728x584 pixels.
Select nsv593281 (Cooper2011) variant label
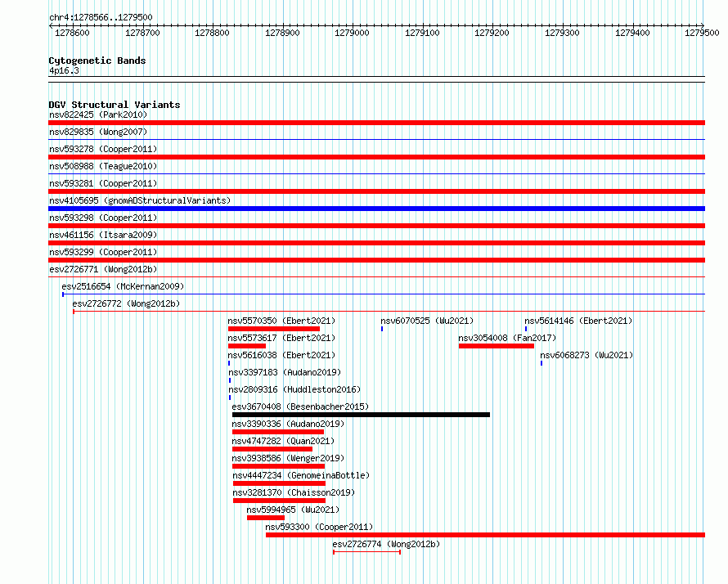103,183
